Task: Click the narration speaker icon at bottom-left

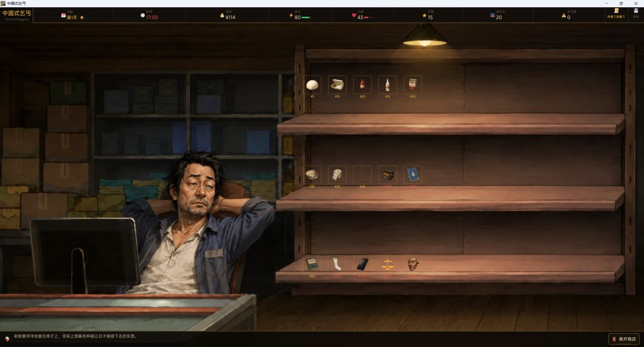Action: coord(7,339)
